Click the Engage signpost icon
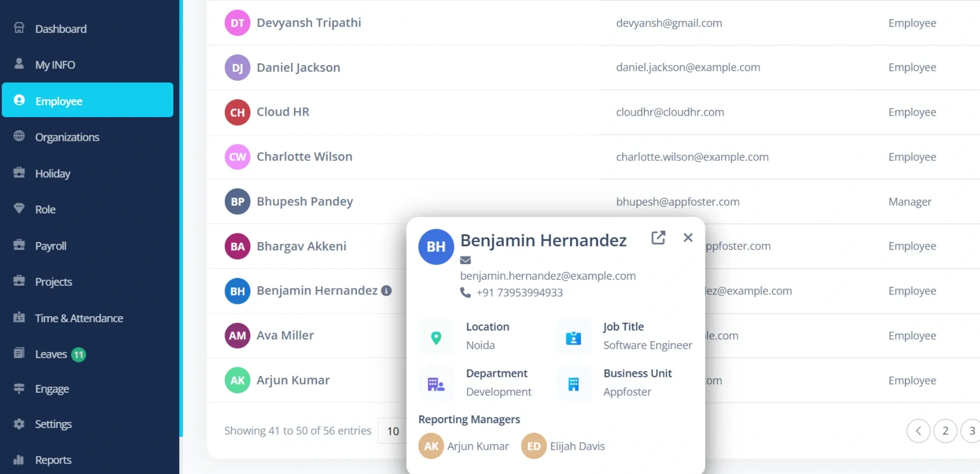 pos(19,388)
